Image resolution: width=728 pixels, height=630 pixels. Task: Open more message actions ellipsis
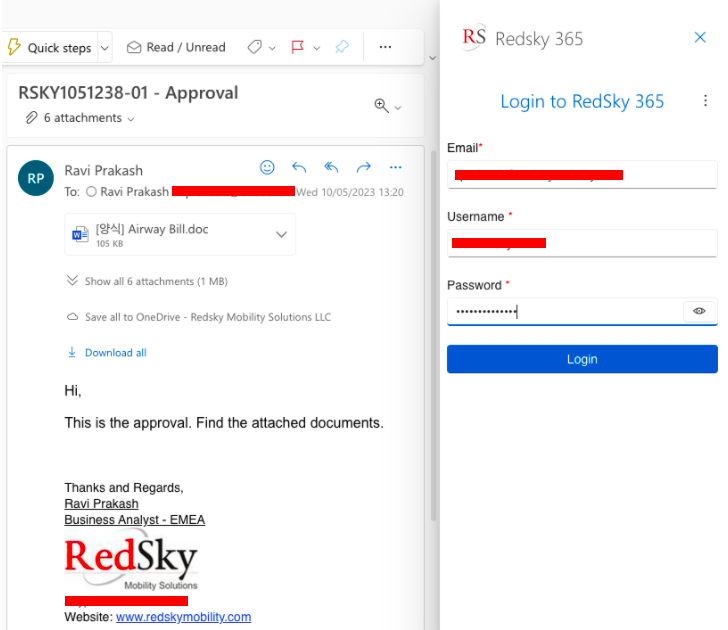[396, 167]
